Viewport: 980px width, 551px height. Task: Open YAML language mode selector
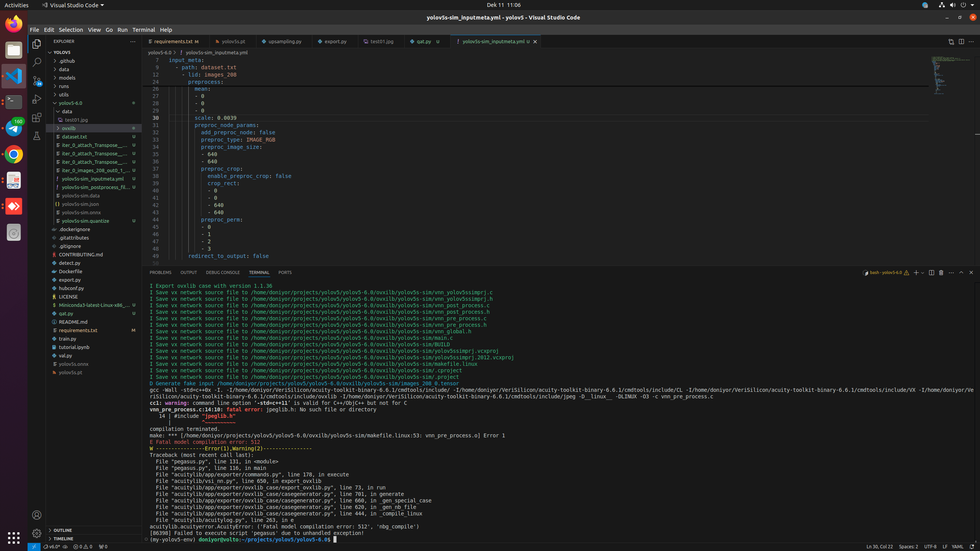coord(957,547)
